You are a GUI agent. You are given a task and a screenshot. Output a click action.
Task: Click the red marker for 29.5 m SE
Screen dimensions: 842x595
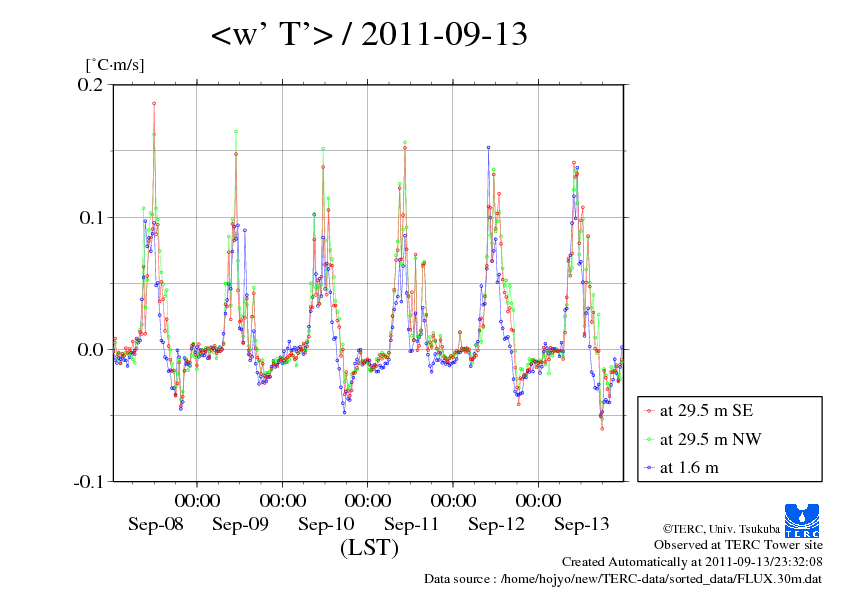(650, 411)
